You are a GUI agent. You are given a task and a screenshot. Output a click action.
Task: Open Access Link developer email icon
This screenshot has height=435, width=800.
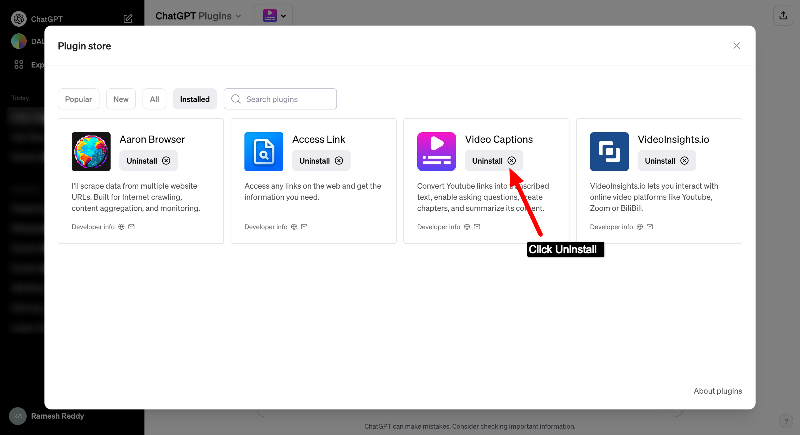(x=304, y=227)
